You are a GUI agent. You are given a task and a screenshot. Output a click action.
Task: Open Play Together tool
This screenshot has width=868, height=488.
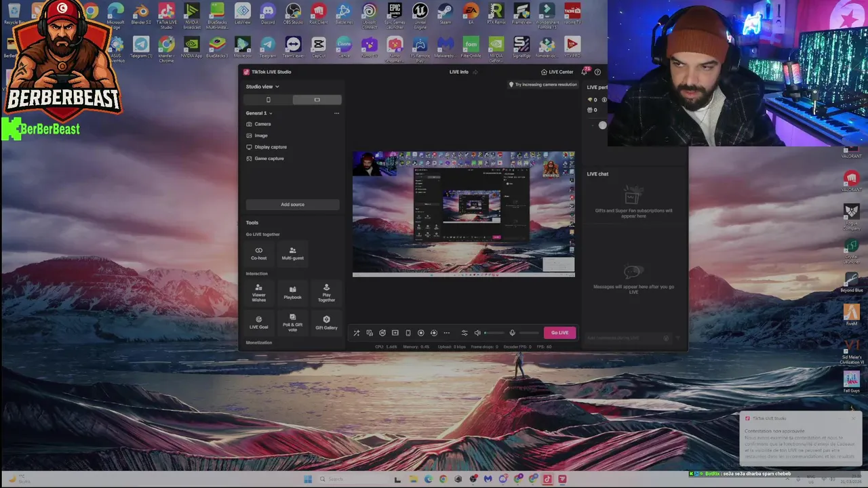click(x=326, y=293)
